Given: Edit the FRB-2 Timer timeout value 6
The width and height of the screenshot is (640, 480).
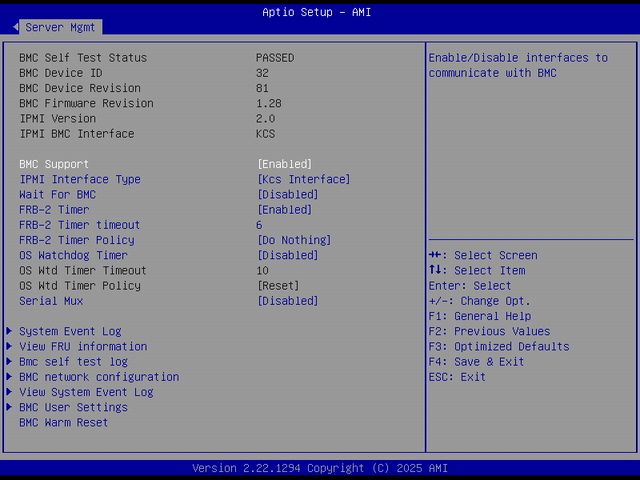Looking at the screenshot, I should pos(259,225).
